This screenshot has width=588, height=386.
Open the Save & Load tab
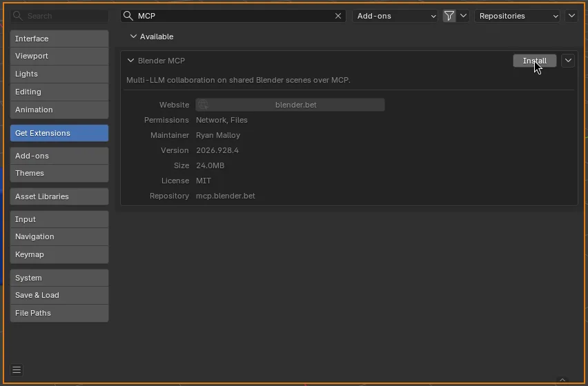pos(59,295)
